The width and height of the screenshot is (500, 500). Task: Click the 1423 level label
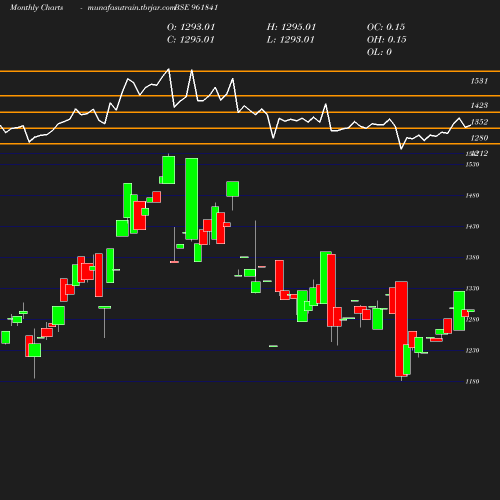coord(479,105)
